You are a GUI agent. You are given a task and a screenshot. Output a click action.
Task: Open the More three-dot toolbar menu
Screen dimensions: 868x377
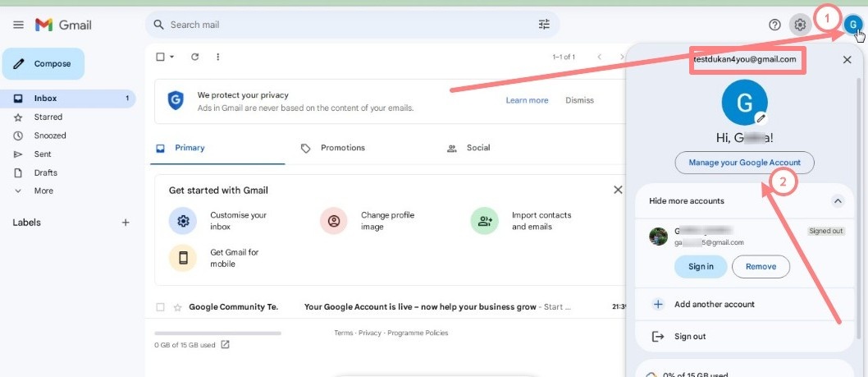(x=218, y=57)
